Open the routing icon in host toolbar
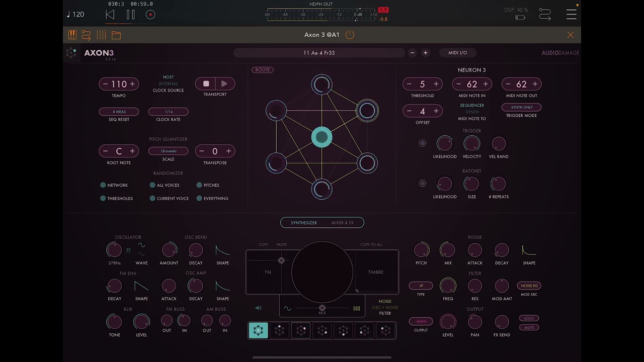The width and height of the screenshot is (644, 362). 86,35
